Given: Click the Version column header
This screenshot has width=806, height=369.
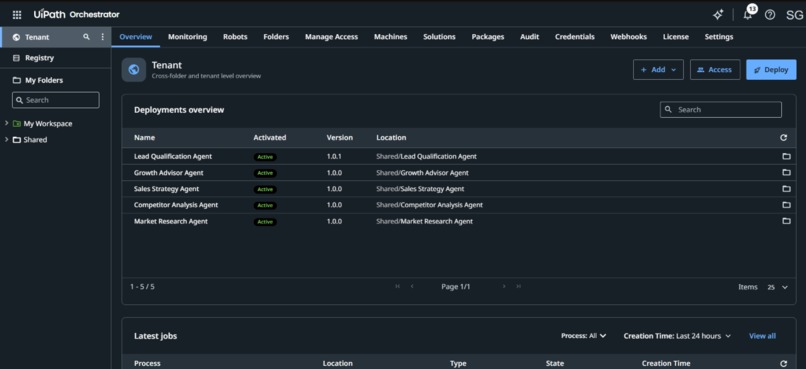Looking at the screenshot, I should (340, 138).
